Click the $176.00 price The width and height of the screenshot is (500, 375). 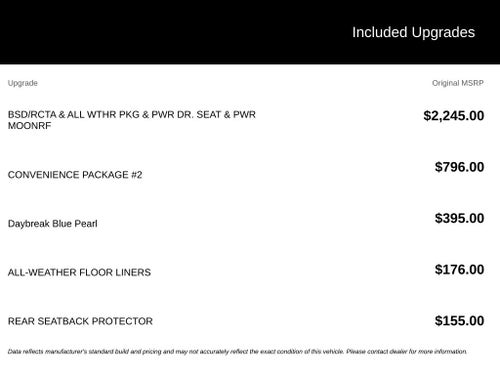(459, 270)
